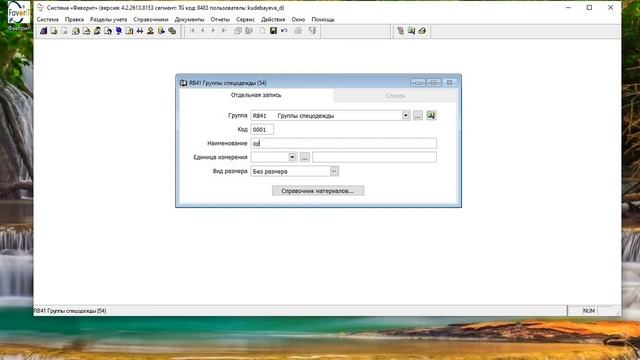
Task: Open the Действия menu
Action: [273, 20]
